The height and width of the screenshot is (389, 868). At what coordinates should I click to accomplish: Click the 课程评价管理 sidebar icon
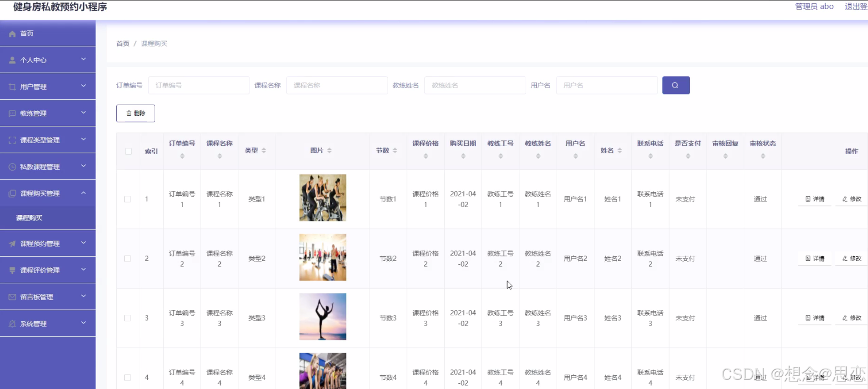pyautogui.click(x=12, y=271)
